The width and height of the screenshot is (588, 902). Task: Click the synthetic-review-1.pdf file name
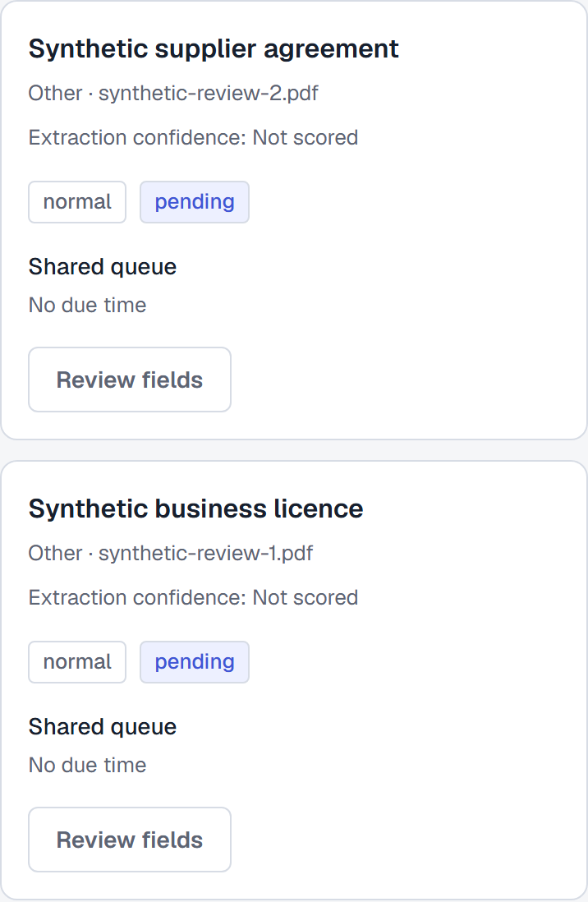[x=205, y=554]
